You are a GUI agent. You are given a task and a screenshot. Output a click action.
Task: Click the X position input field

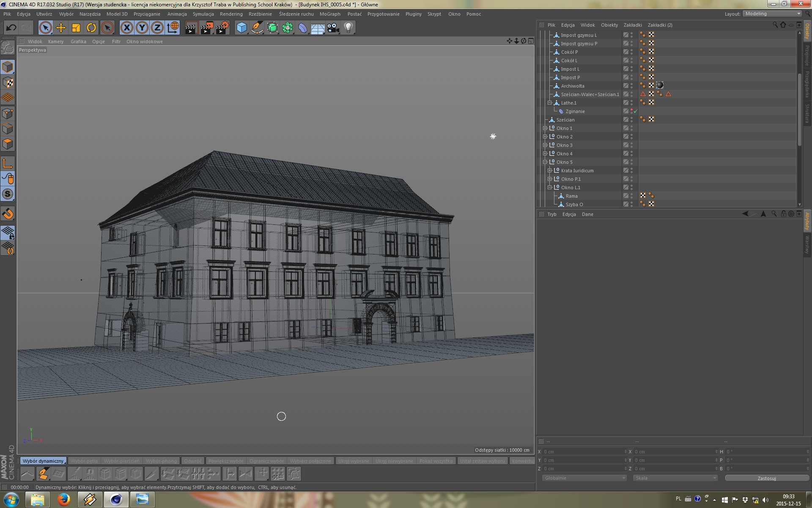click(584, 452)
